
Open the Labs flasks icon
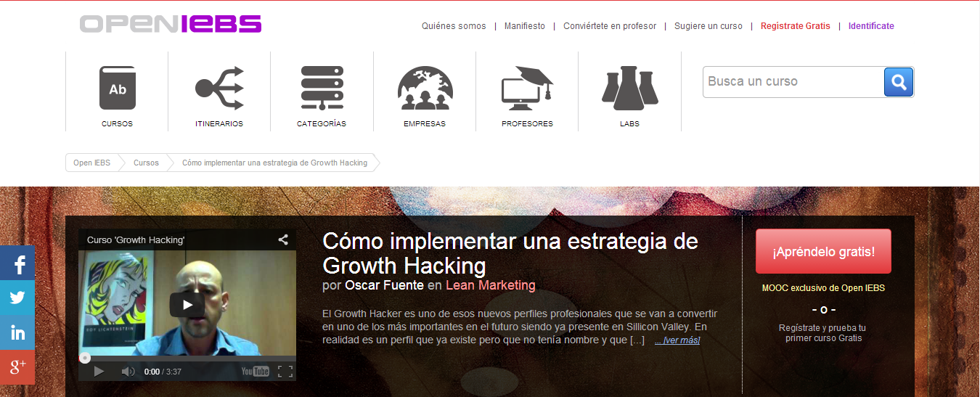629,88
